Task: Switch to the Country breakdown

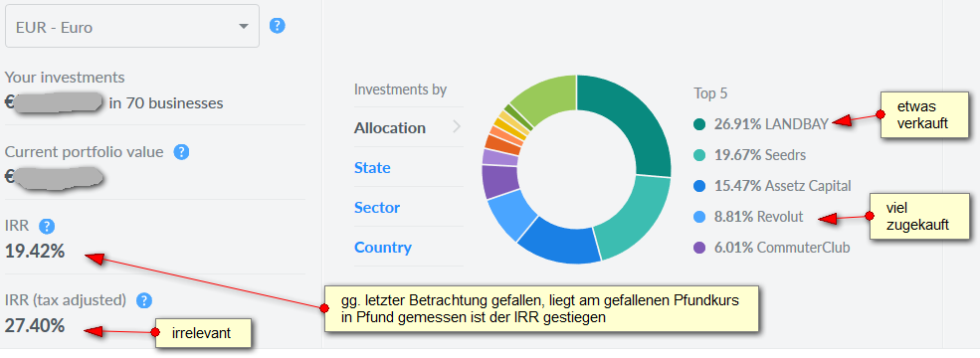Action: tap(382, 248)
